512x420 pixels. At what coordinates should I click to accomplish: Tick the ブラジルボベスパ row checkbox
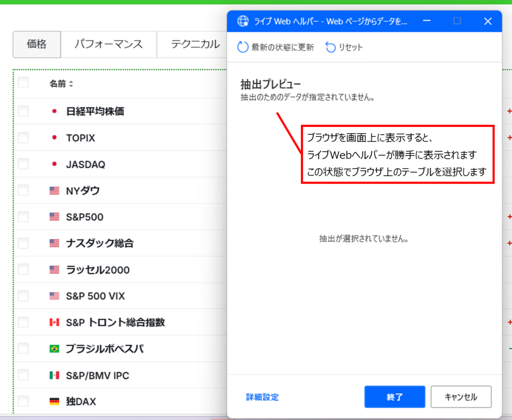click(x=23, y=348)
